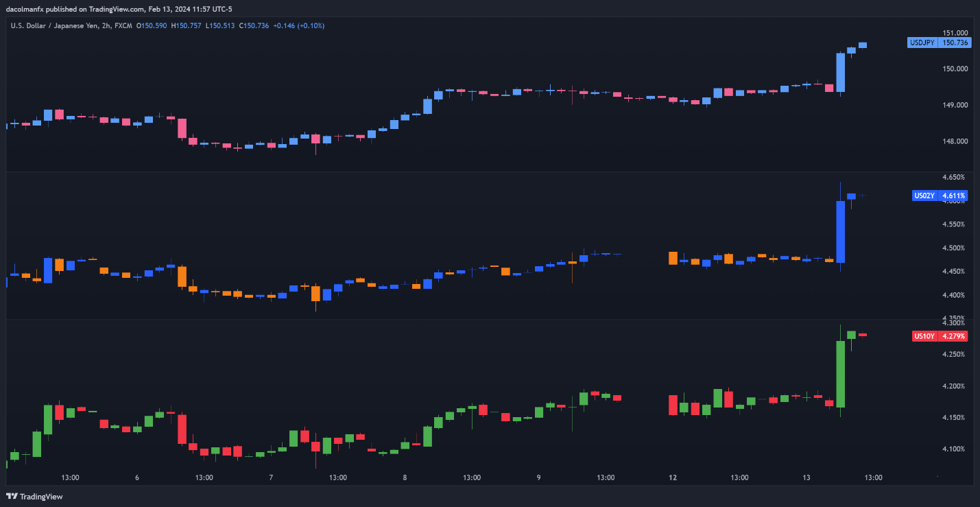Click the 4.500% yield axis label

pyautogui.click(x=954, y=248)
